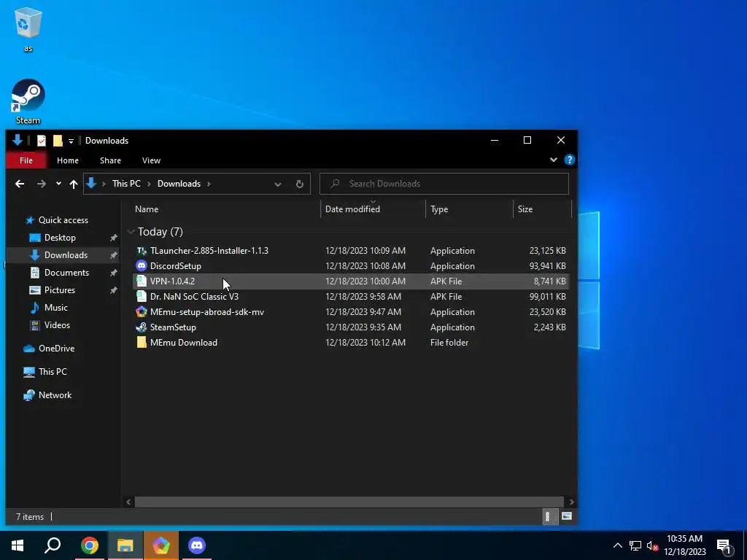This screenshot has height=560, width=747.
Task: Launch the Steam desktop shortcut
Action: point(28,101)
